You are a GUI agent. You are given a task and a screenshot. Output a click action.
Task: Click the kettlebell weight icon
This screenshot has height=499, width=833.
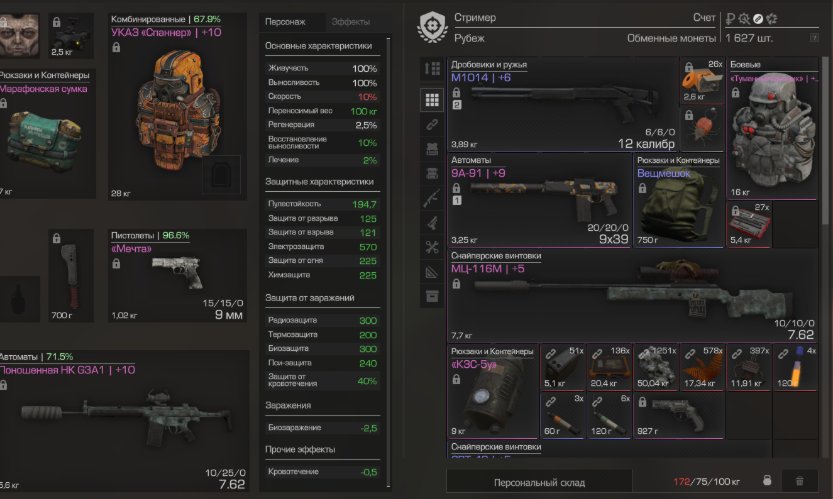767,481
